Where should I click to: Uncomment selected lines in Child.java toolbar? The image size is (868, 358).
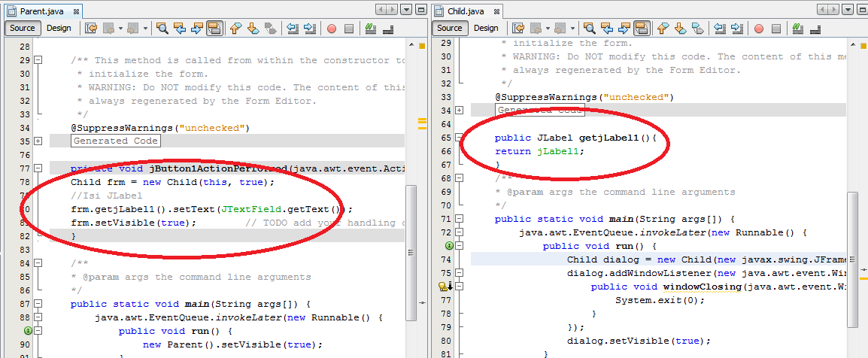(x=815, y=29)
